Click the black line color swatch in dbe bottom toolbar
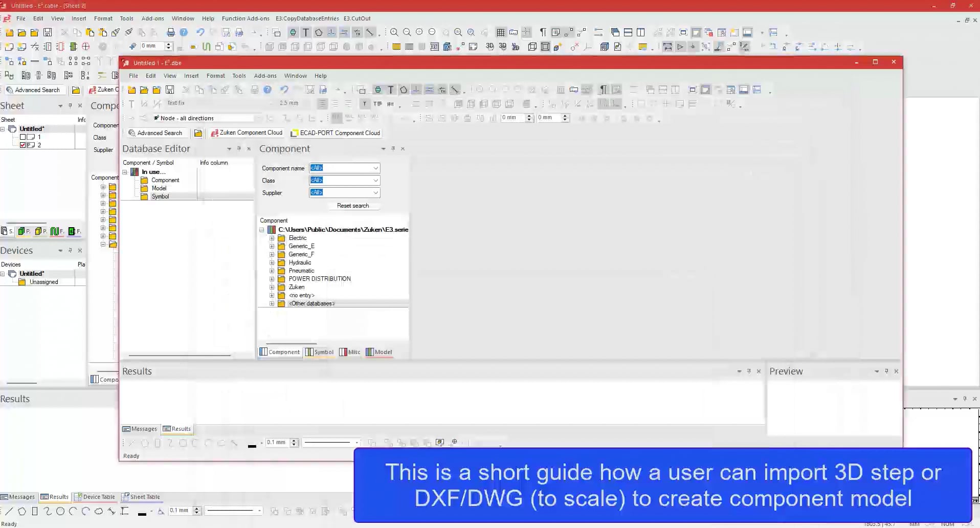 pyautogui.click(x=252, y=445)
